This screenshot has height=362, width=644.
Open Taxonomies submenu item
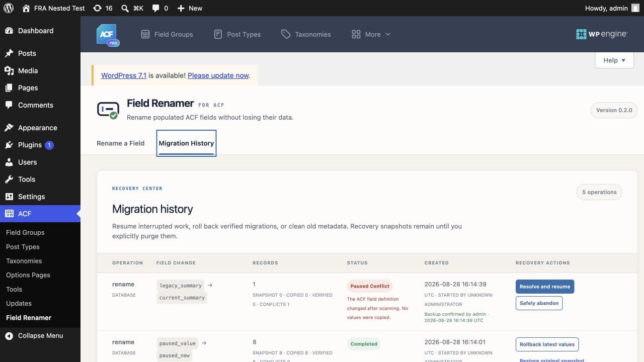pos(24,261)
